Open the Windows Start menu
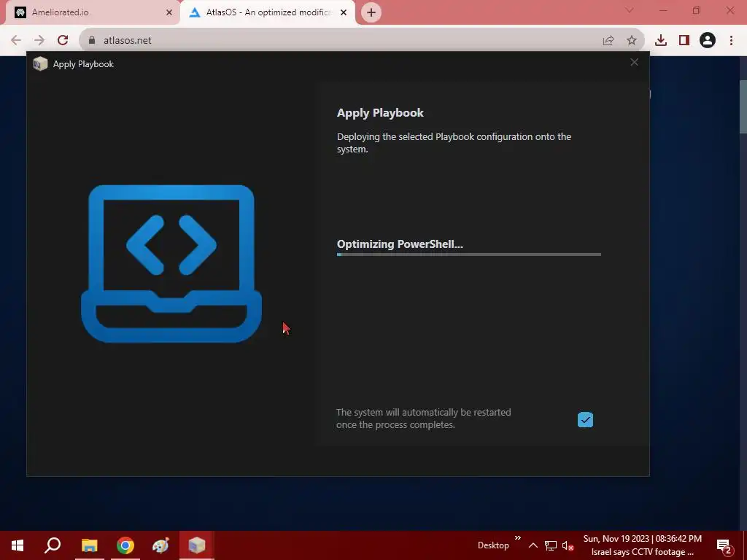747x560 pixels. [18, 545]
